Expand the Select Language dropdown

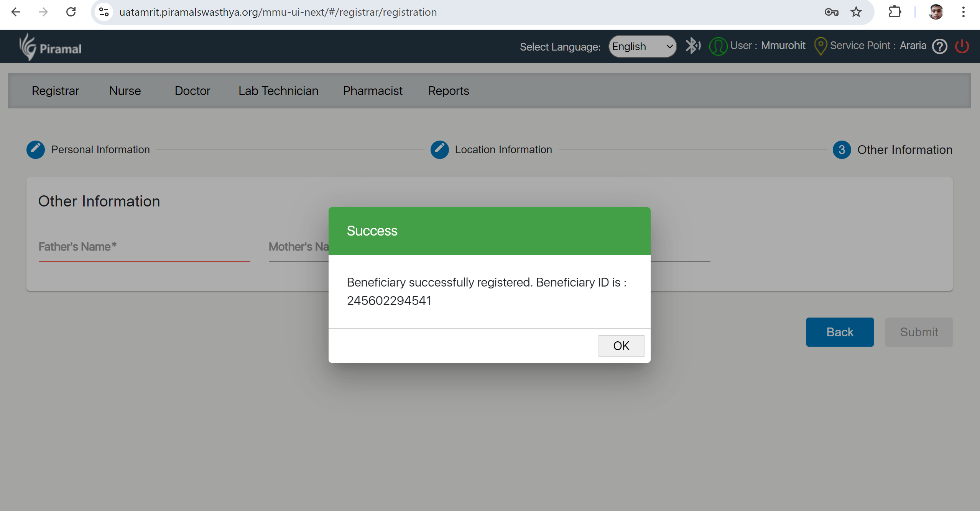[642, 46]
